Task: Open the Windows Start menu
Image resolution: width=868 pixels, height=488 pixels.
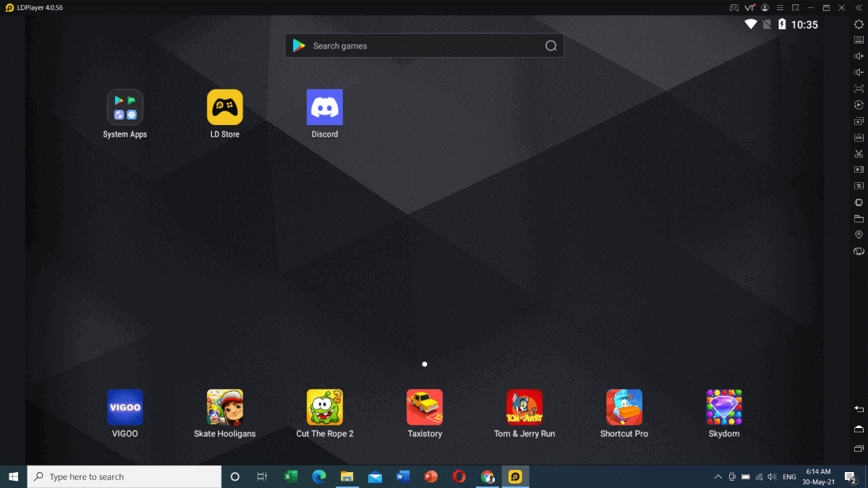Action: (x=13, y=476)
